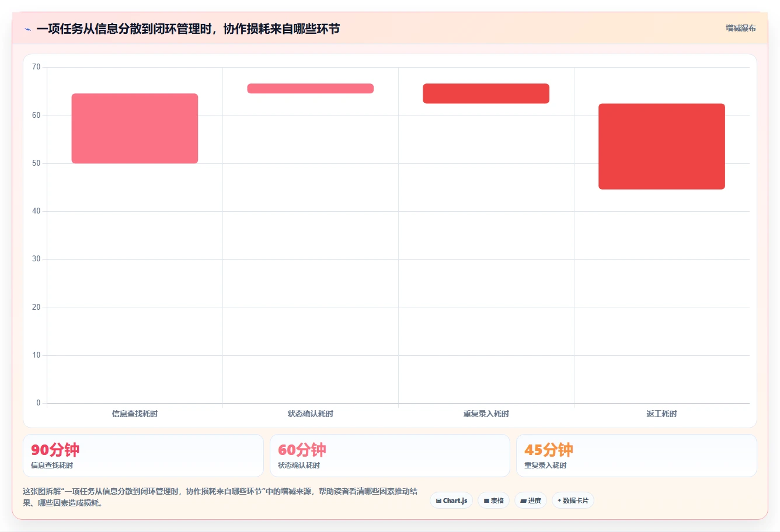This screenshot has width=780, height=532.
Task: Click the 信息查找耗时 x-axis label
Action: (x=135, y=414)
